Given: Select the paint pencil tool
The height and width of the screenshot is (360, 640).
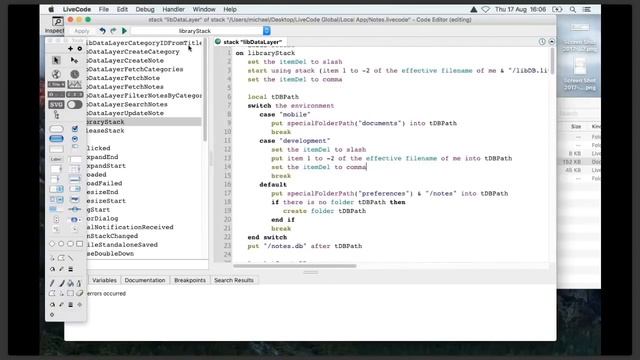Looking at the screenshot, I should point(52,283).
